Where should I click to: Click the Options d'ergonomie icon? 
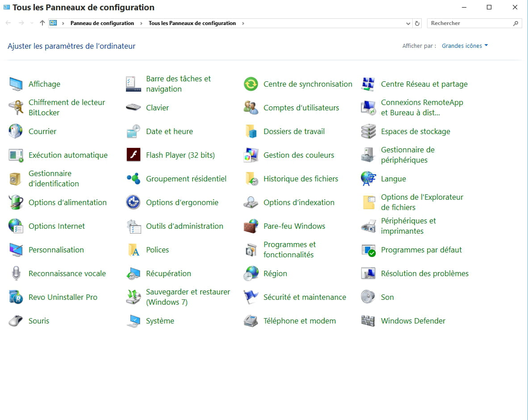tap(134, 202)
